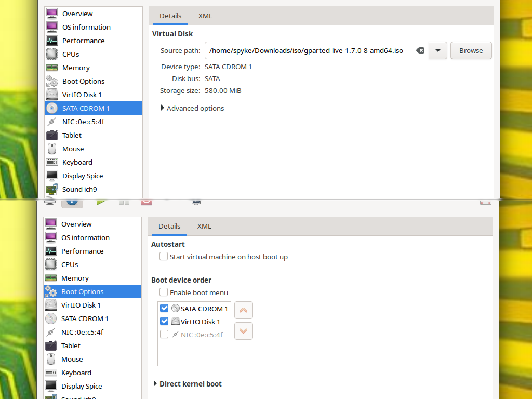The width and height of the screenshot is (532, 399).
Task: Switch to XML tab in Virtual Disk pane
Action: coord(205,16)
